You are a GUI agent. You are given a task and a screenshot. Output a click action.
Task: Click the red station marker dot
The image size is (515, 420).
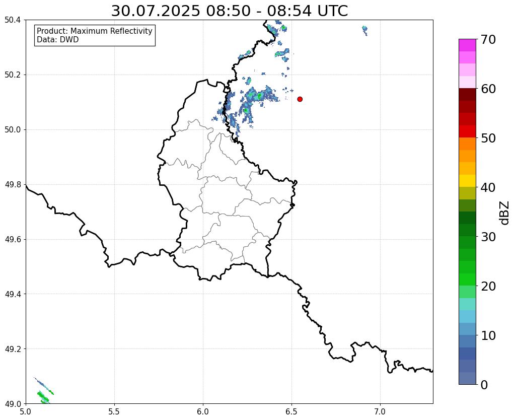(300, 99)
